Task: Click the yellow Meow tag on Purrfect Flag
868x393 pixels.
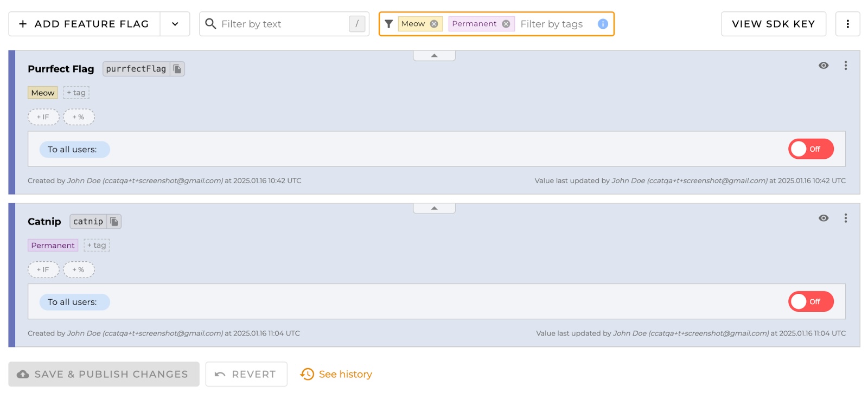Action: tap(43, 93)
